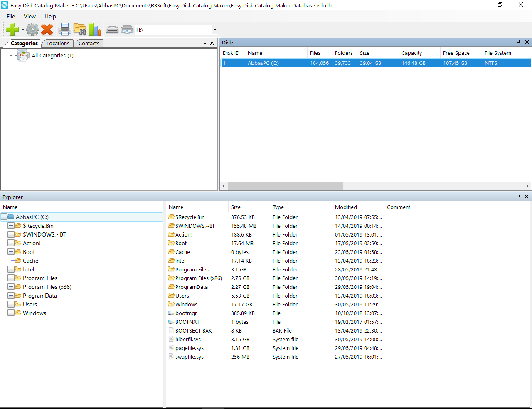Select All Categories (1) database icon
This screenshot has width=532, height=409.
point(23,55)
